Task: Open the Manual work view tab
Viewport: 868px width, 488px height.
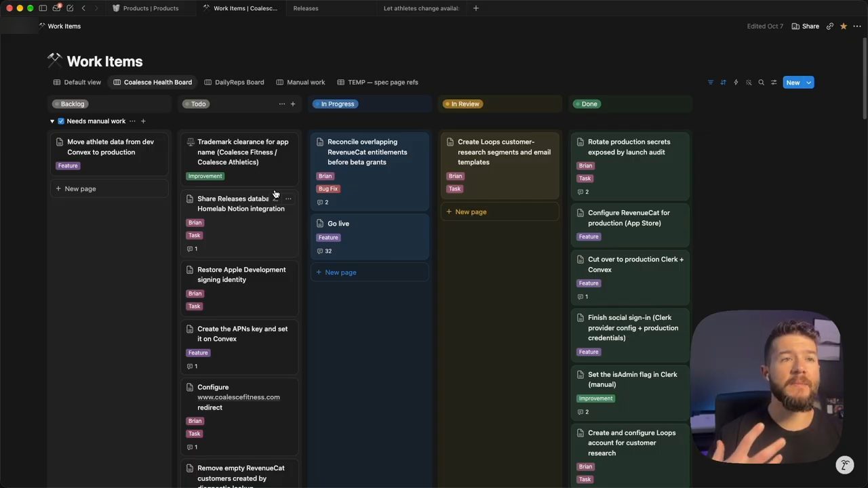Action: 300,83
